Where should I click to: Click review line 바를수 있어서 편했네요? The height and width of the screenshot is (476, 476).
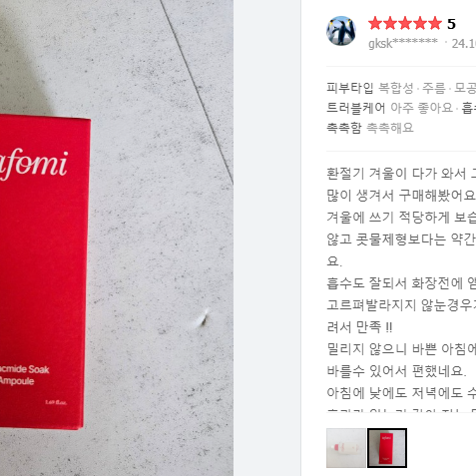[x=396, y=371]
